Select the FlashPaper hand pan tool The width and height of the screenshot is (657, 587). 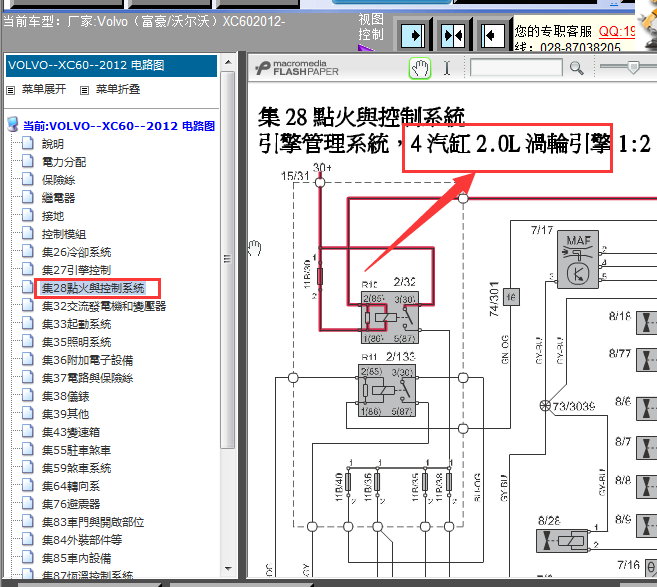pos(420,68)
